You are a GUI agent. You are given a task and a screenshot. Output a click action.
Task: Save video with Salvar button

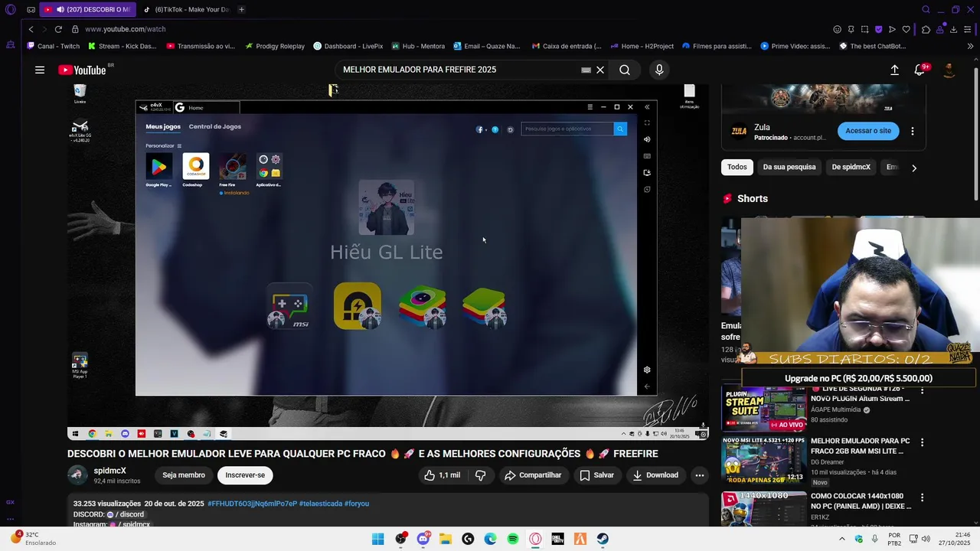pos(596,475)
